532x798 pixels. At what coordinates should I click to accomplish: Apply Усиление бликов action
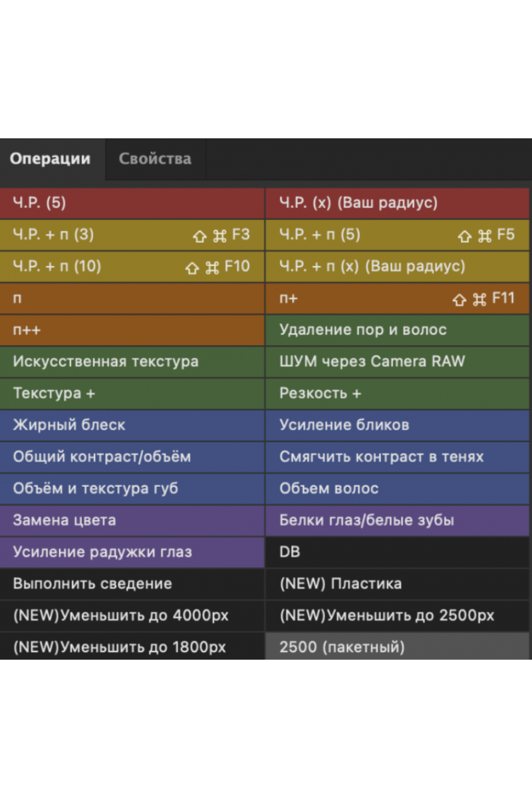pyautogui.click(x=397, y=425)
